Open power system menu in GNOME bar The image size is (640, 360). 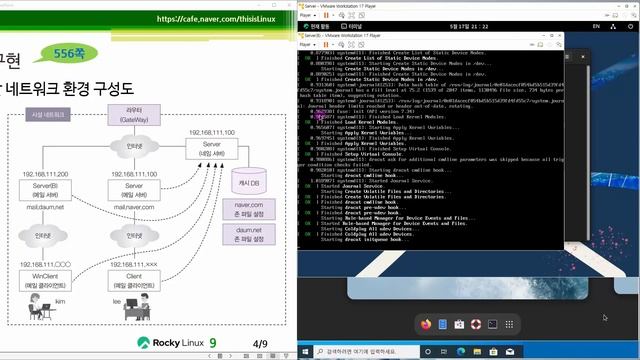click(631, 26)
